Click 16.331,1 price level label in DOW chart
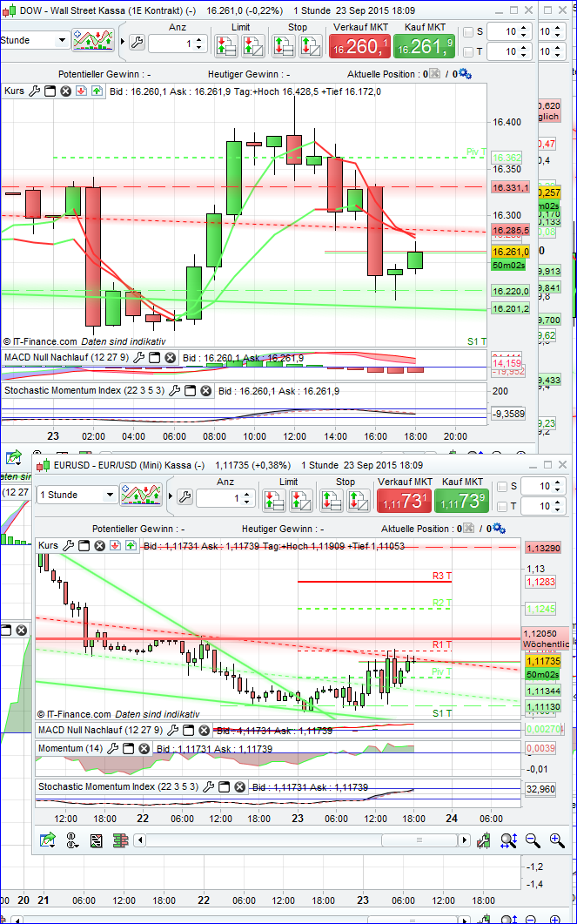Image resolution: width=577 pixels, height=924 pixels. pyautogui.click(x=511, y=188)
